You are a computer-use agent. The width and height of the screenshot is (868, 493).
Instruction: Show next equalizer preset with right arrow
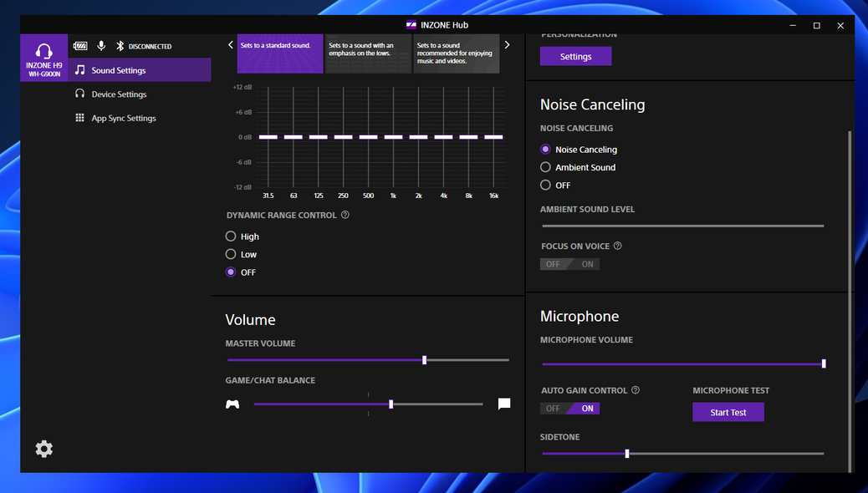pos(507,45)
